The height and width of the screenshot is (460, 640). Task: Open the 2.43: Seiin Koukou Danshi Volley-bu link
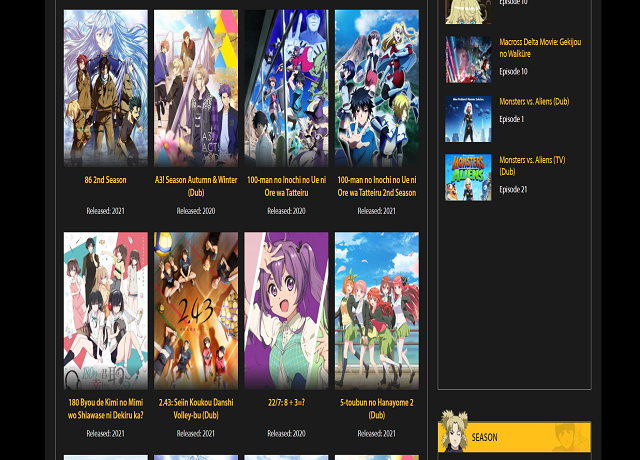(195, 409)
